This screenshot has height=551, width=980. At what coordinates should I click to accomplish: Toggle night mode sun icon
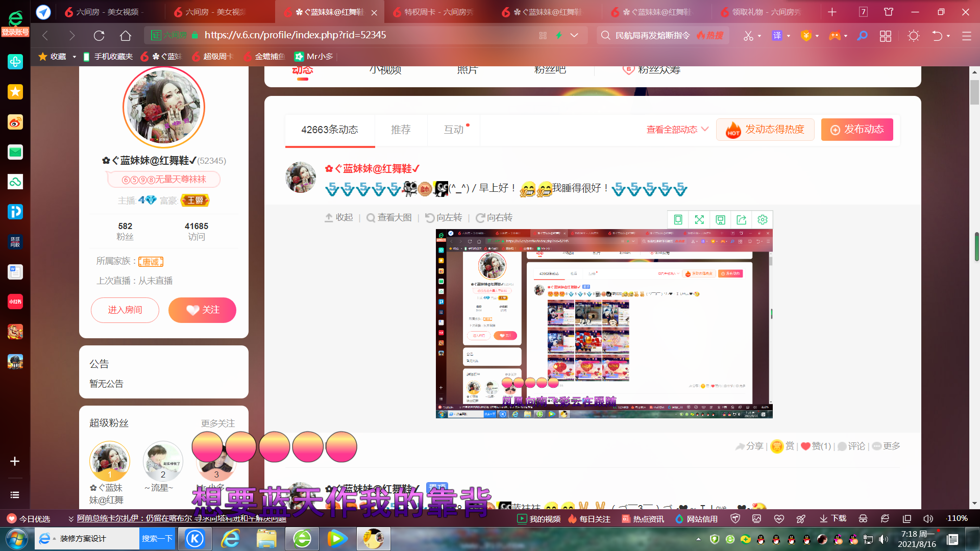pos(914,36)
